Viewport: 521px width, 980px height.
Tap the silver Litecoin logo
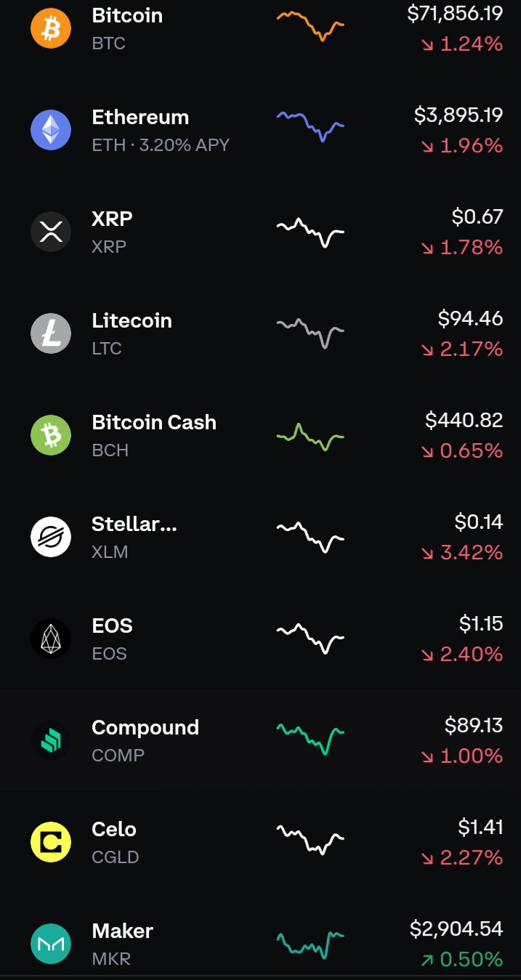pos(51,334)
